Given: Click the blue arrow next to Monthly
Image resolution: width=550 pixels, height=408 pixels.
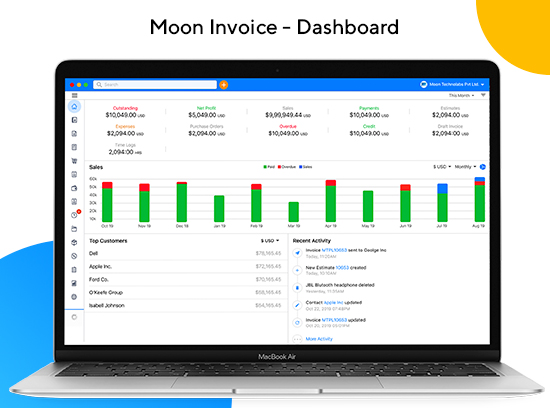Looking at the screenshot, I should point(483,167).
